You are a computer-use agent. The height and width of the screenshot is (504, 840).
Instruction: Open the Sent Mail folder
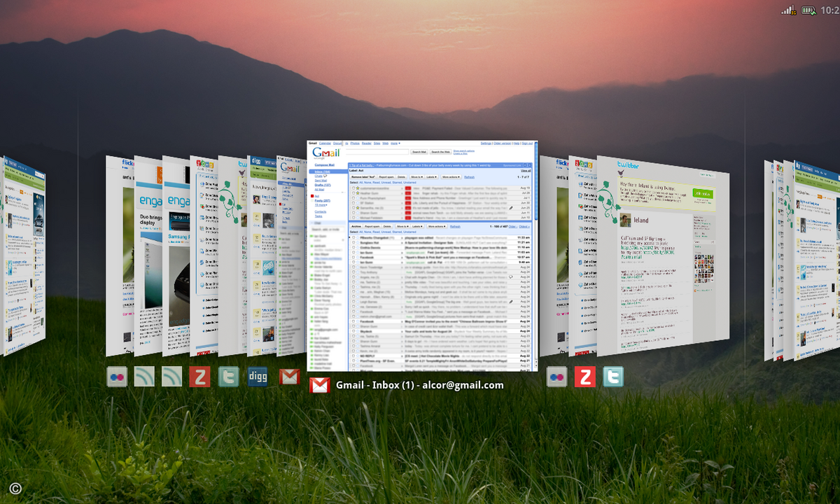pyautogui.click(x=321, y=181)
